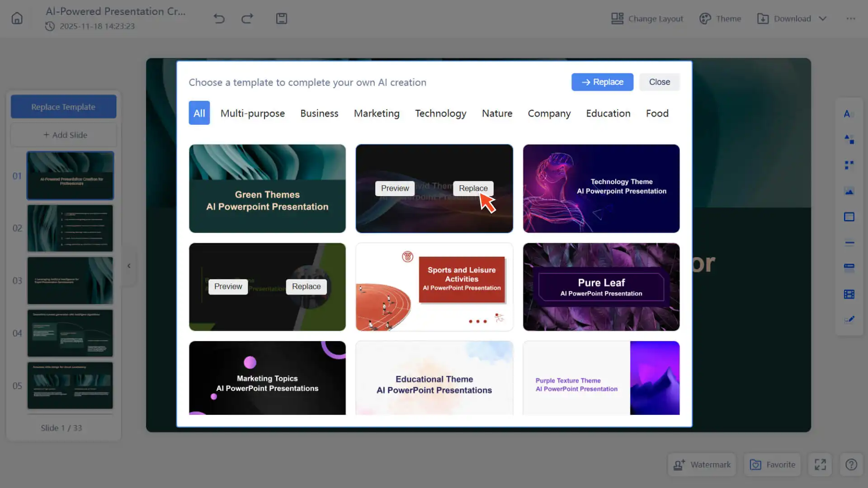Choose the Marketing Topics template
Screen dimensions: 868x488
click(267, 378)
